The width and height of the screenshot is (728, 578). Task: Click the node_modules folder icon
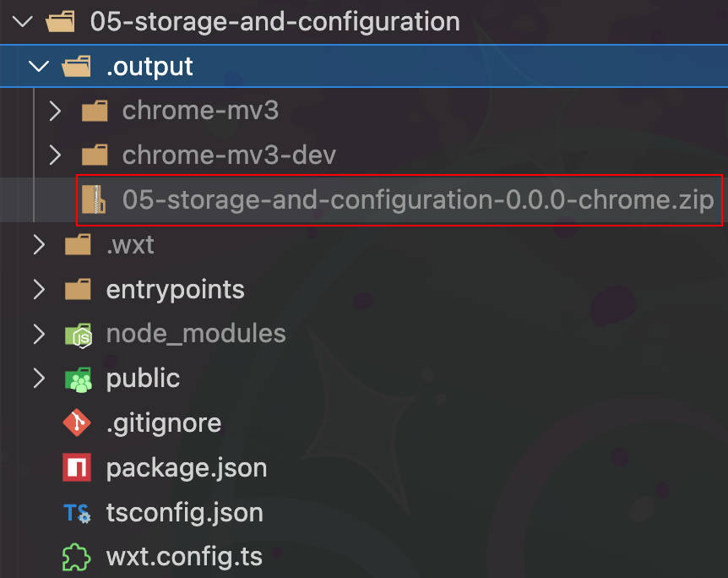[78, 334]
